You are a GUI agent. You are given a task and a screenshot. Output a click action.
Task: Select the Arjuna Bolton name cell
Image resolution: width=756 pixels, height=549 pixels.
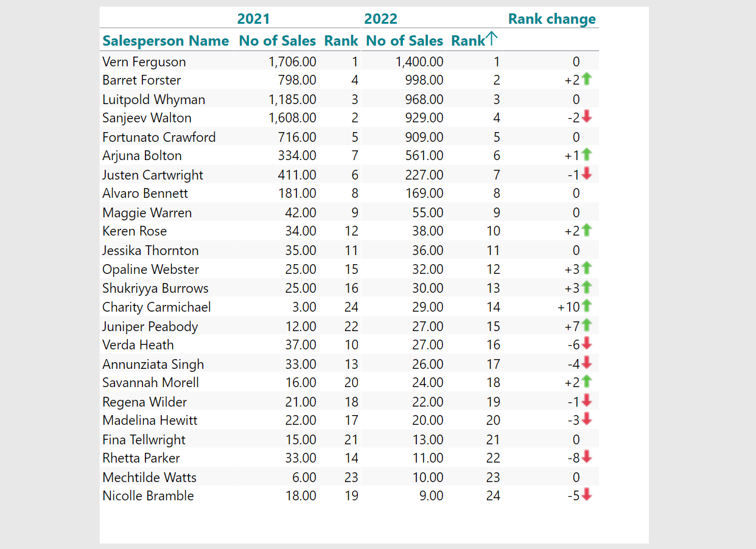click(142, 155)
